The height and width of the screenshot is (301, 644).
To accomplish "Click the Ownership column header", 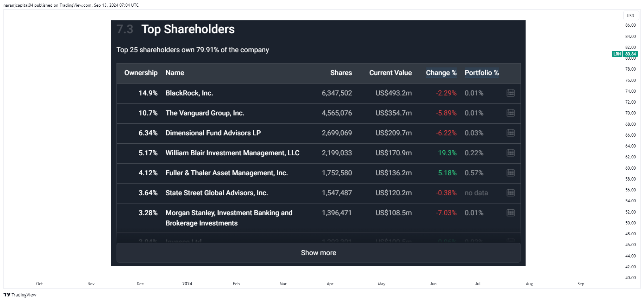I will 141,73.
